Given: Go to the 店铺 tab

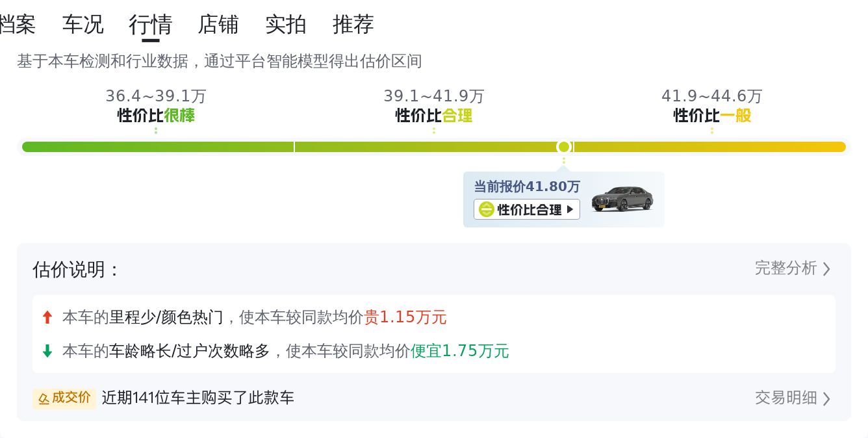Looking at the screenshot, I should click(x=218, y=25).
